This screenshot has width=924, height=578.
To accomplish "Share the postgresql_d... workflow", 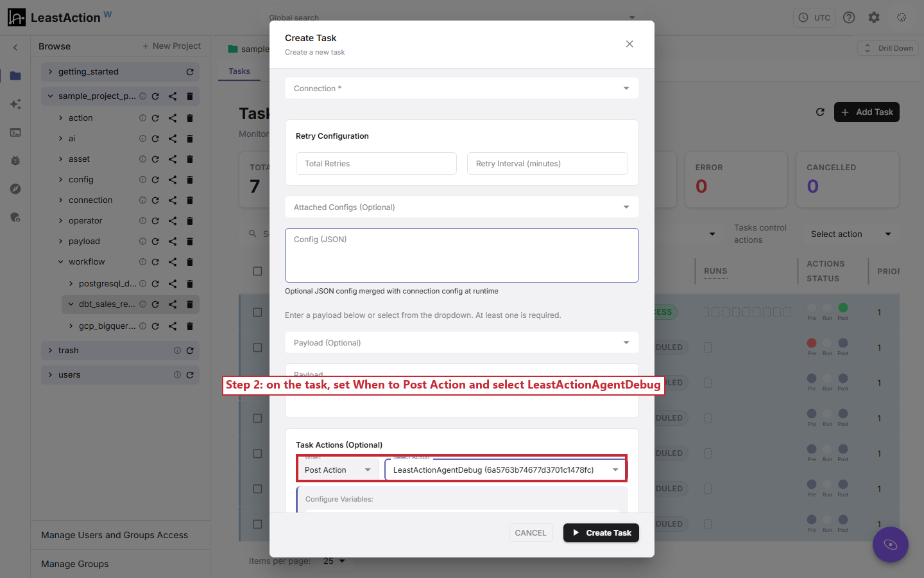I will pos(173,284).
